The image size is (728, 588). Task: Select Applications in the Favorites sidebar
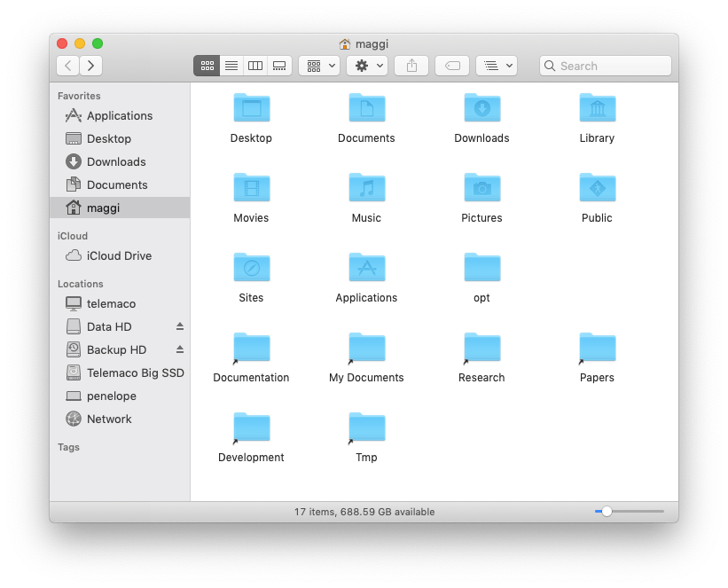point(119,115)
